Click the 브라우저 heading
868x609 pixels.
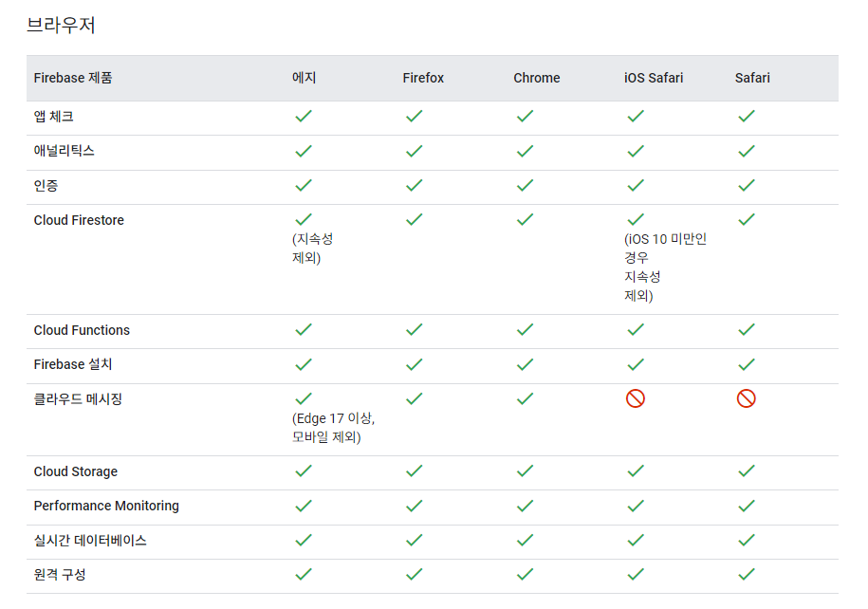pyautogui.click(x=61, y=25)
